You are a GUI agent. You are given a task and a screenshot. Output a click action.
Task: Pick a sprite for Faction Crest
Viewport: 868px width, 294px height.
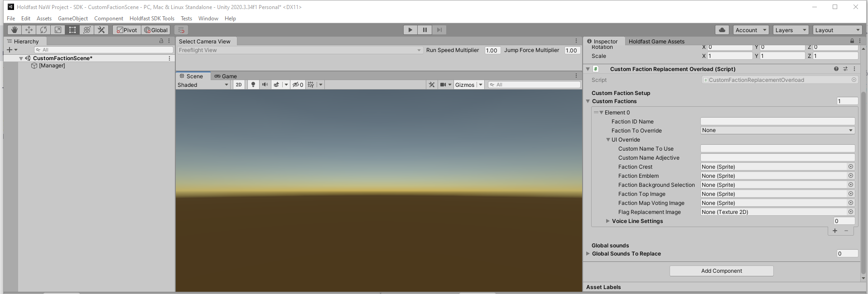tap(850, 167)
